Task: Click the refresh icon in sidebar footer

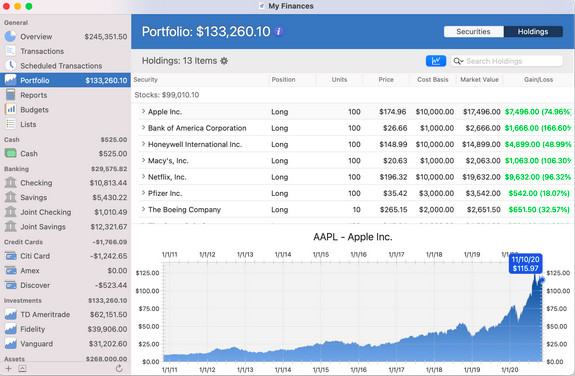Action: point(119,369)
